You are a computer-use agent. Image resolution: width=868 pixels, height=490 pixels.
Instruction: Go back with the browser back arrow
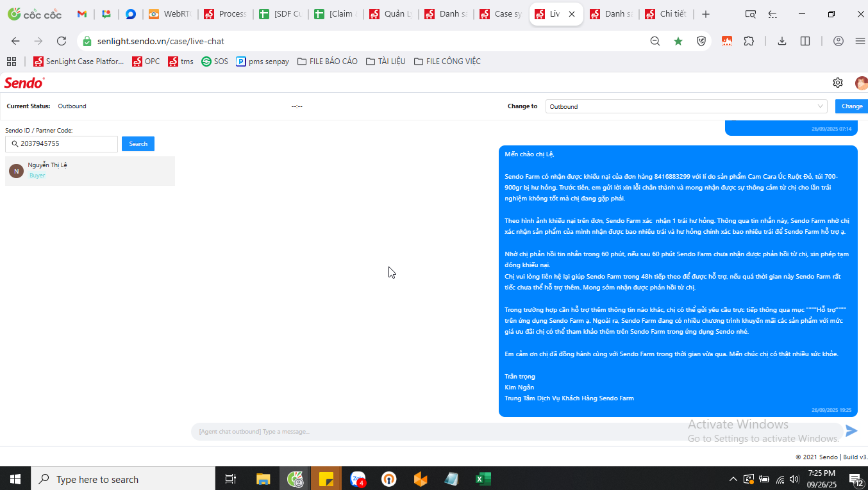tap(15, 41)
